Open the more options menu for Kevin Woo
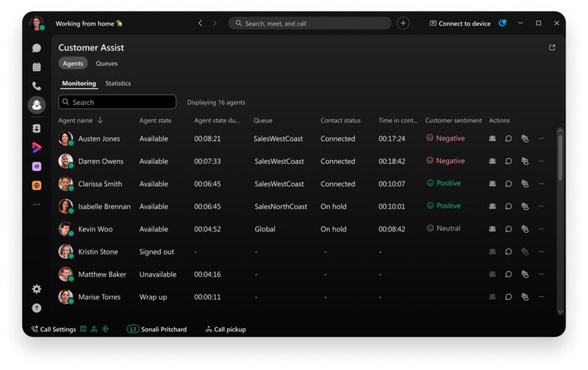Image resolution: width=588 pixels, height=370 pixels. (x=542, y=229)
